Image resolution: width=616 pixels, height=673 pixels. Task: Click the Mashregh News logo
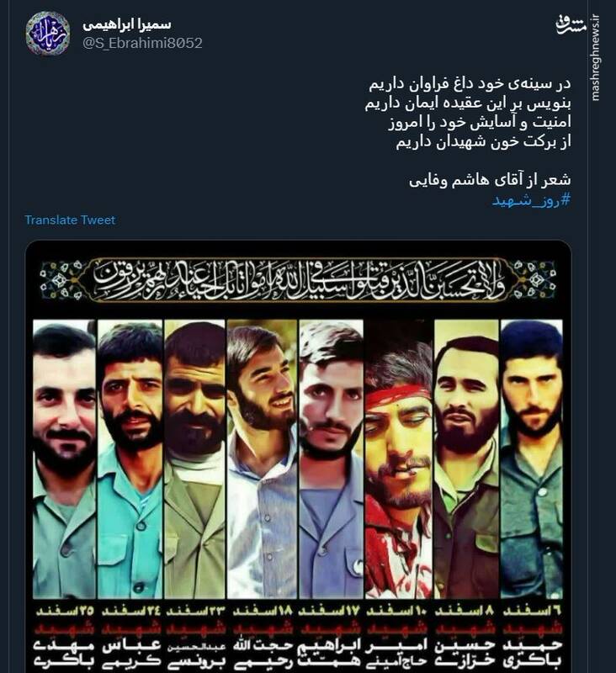point(571,25)
